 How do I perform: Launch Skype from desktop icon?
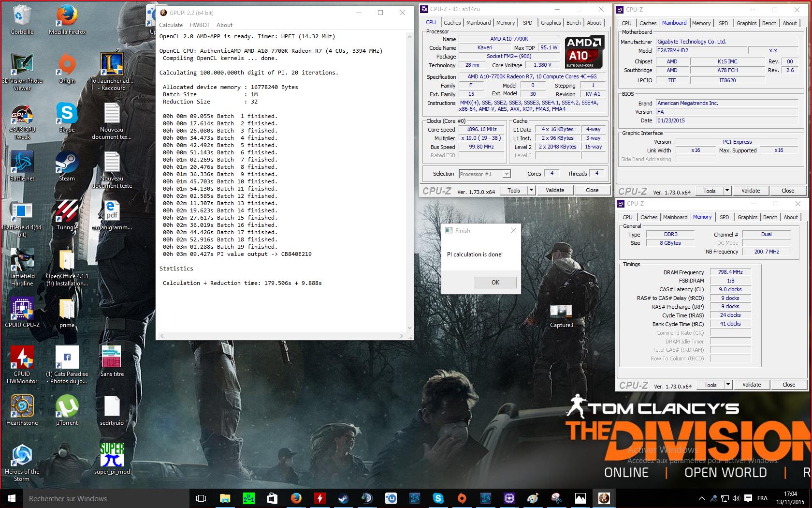[67, 118]
